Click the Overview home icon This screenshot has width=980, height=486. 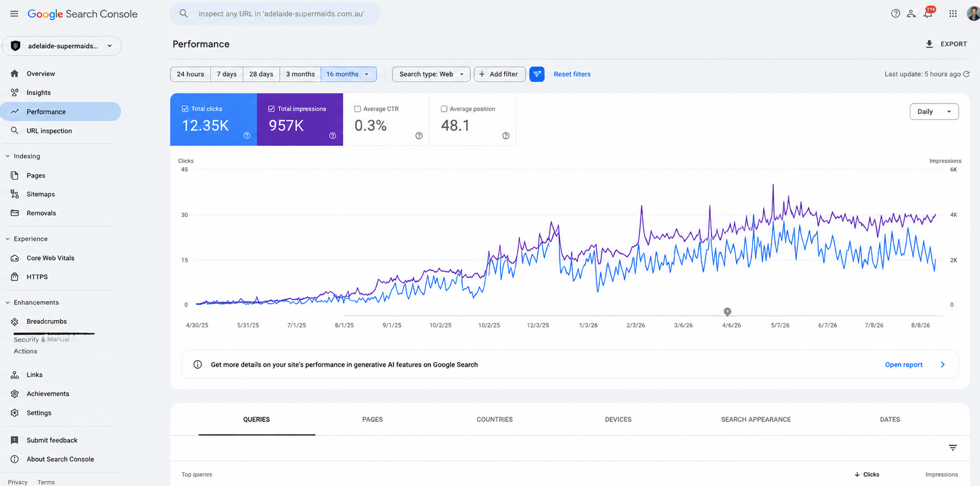point(15,74)
